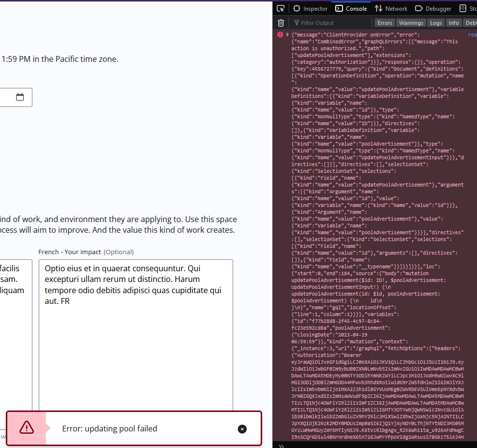The height and width of the screenshot is (448, 477).
Task: Click the warning triangle in the error banner
Action: click(27, 428)
